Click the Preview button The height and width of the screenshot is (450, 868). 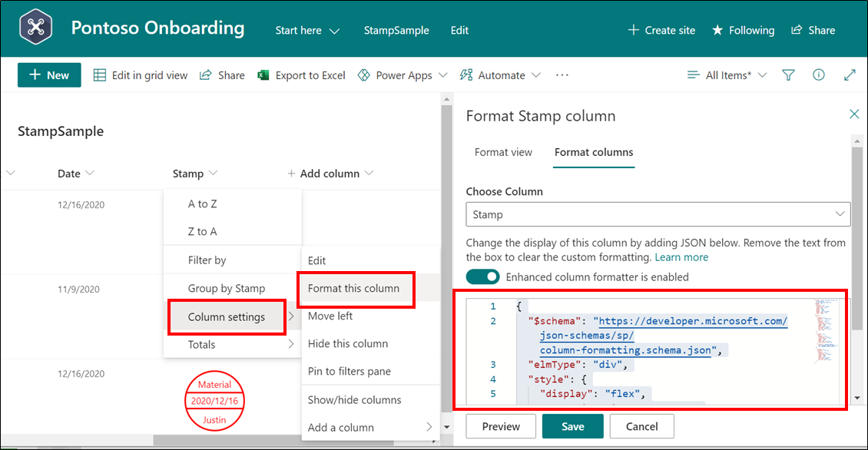point(501,426)
